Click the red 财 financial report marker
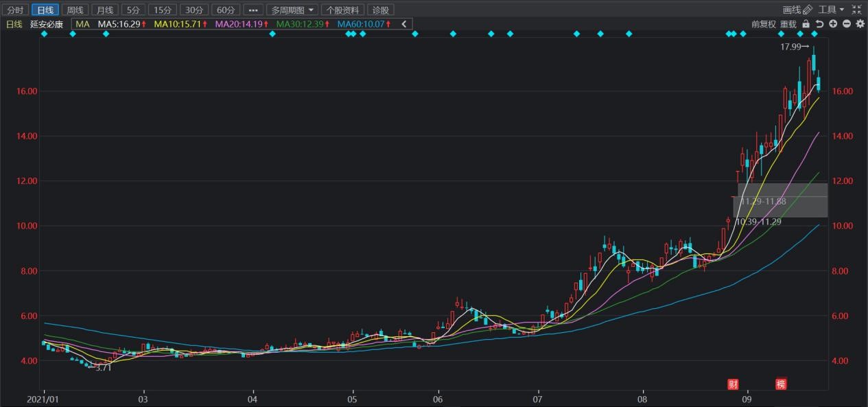The image size is (868, 407). click(733, 384)
